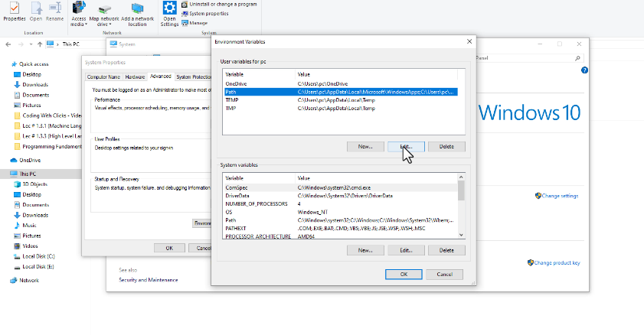Click system variables scrollbar down arrow
The width and height of the screenshot is (644, 335).
pos(461,235)
